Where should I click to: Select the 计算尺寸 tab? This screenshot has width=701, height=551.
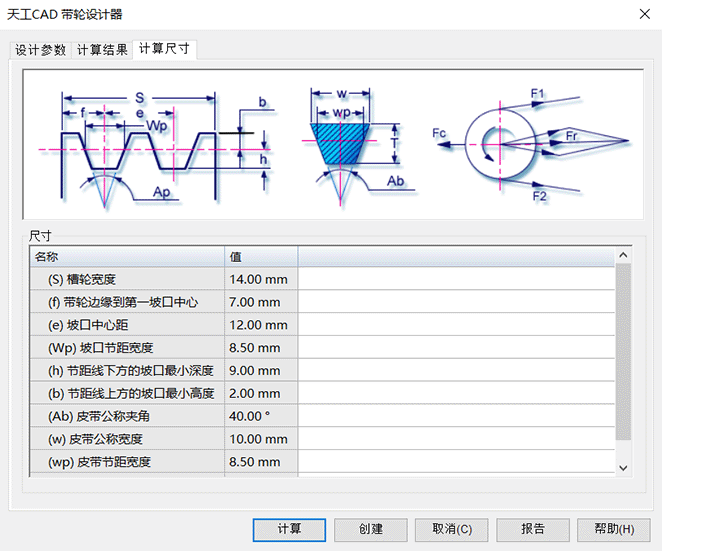click(164, 49)
